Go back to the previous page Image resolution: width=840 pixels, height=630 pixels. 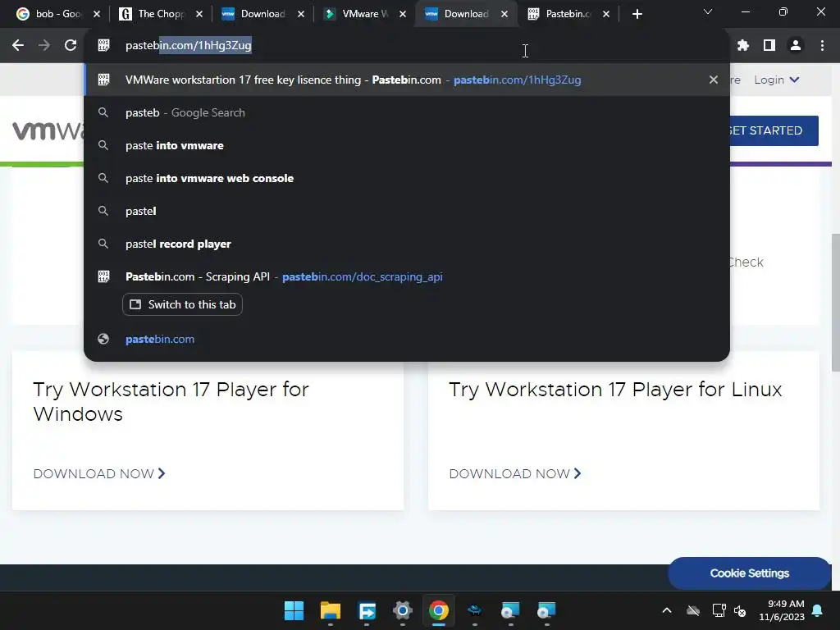18,46
